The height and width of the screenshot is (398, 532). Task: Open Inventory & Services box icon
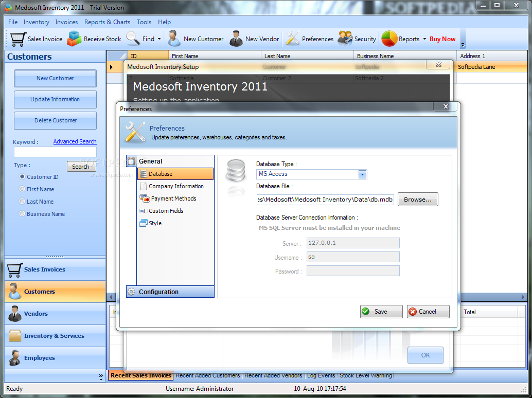point(15,336)
